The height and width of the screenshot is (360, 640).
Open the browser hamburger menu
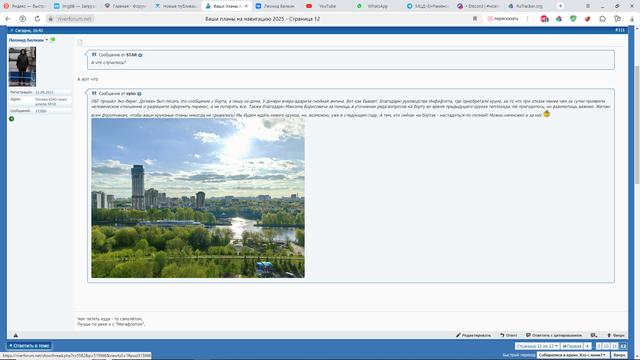(588, 6)
